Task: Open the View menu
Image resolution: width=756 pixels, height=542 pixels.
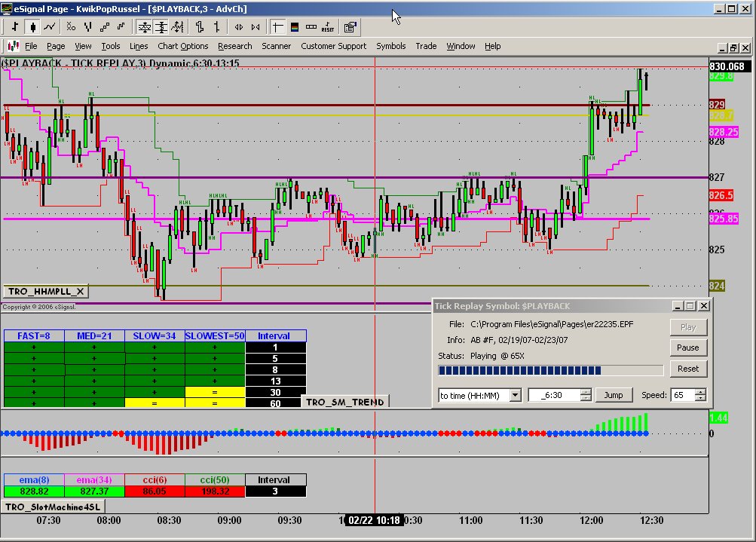Action: (83, 46)
